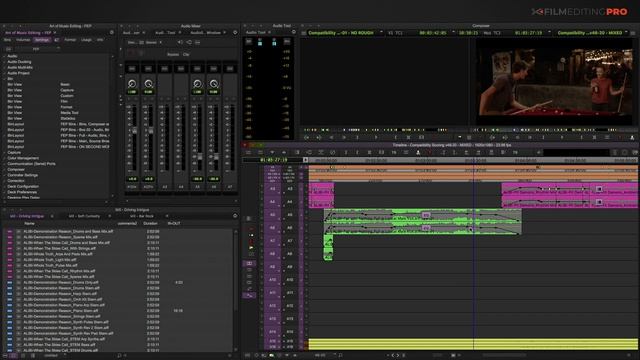Screen dimensions: 640x360
Task: Click the A5 volume fader handle
Action: point(200,156)
